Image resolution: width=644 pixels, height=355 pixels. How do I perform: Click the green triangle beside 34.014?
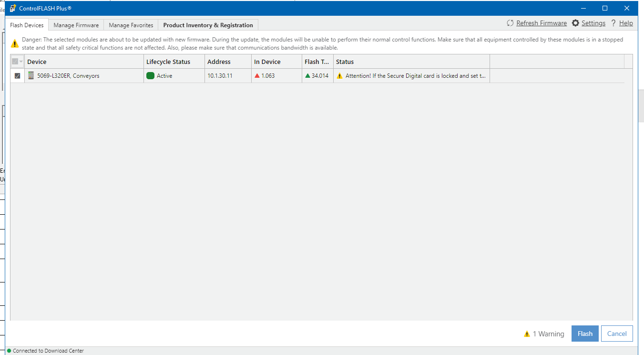click(x=307, y=75)
